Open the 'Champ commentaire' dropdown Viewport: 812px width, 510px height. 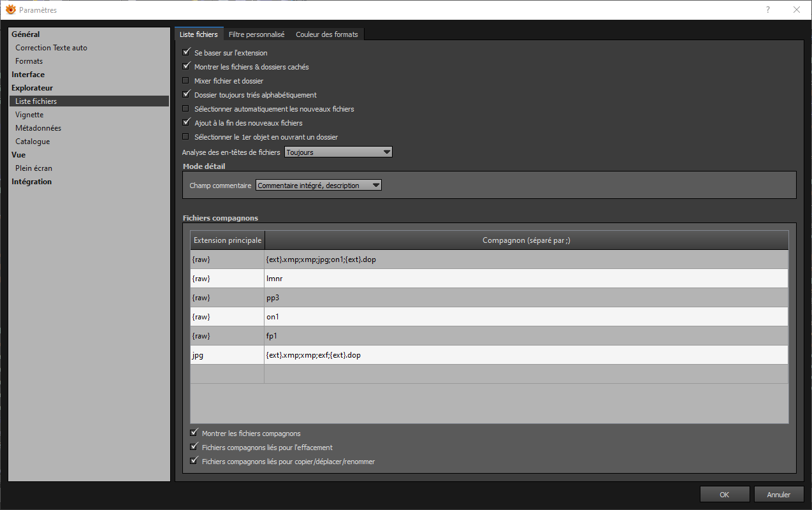point(318,186)
